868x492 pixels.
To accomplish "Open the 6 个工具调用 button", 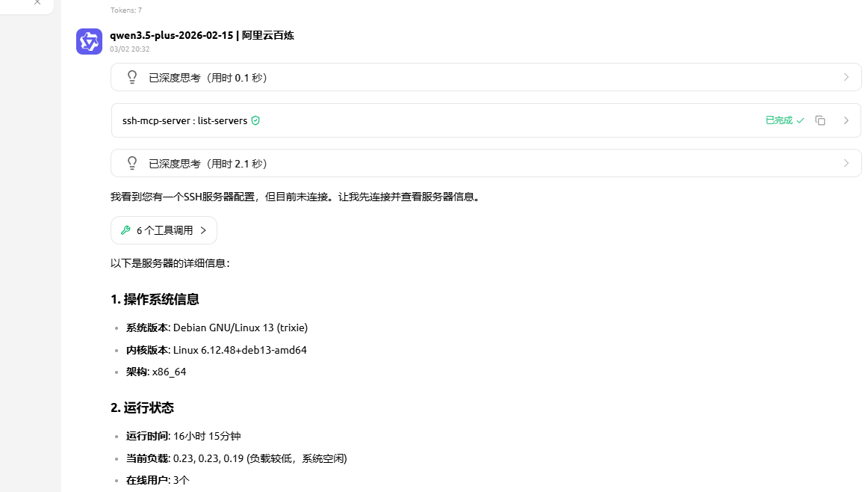I will pos(164,230).
